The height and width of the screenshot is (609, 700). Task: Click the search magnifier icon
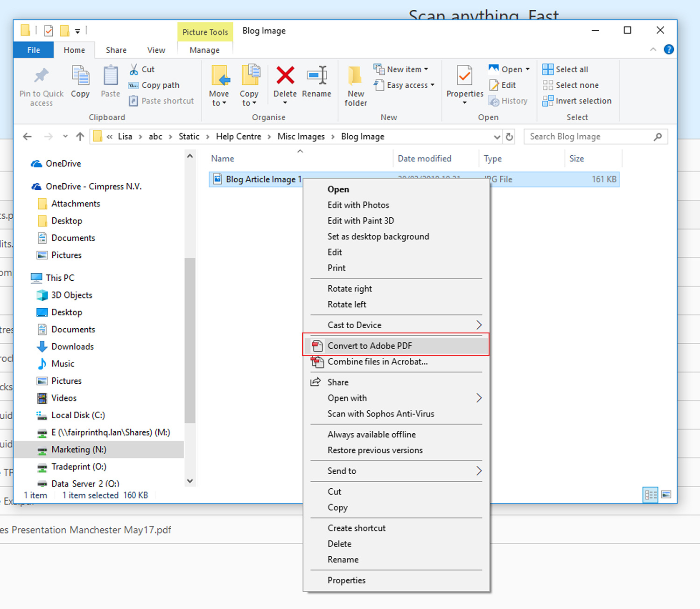pos(658,137)
